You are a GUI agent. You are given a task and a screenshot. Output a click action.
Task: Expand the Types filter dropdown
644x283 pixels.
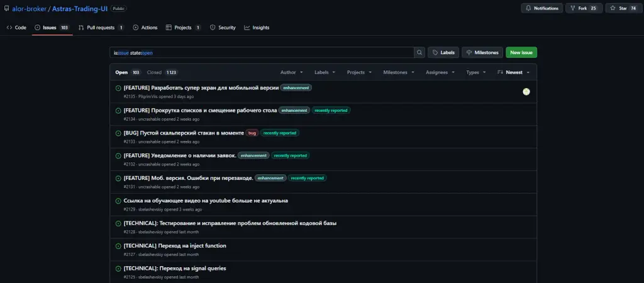(x=476, y=72)
